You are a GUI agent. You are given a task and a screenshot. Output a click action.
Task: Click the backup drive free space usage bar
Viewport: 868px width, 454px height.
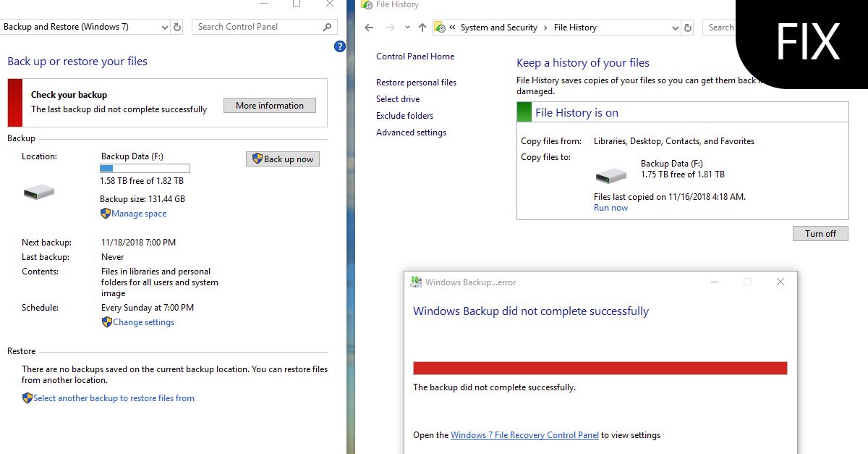(145, 168)
